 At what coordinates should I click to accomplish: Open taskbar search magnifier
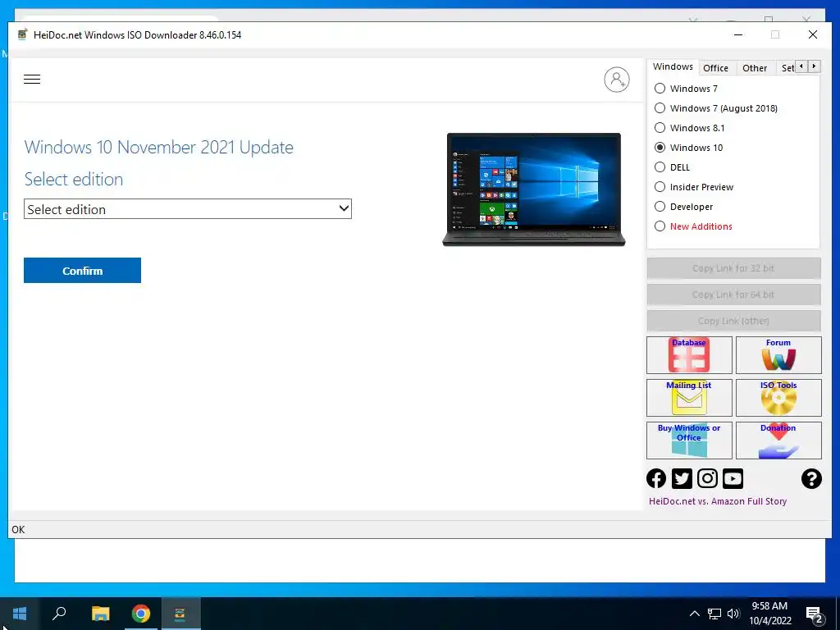(59, 614)
